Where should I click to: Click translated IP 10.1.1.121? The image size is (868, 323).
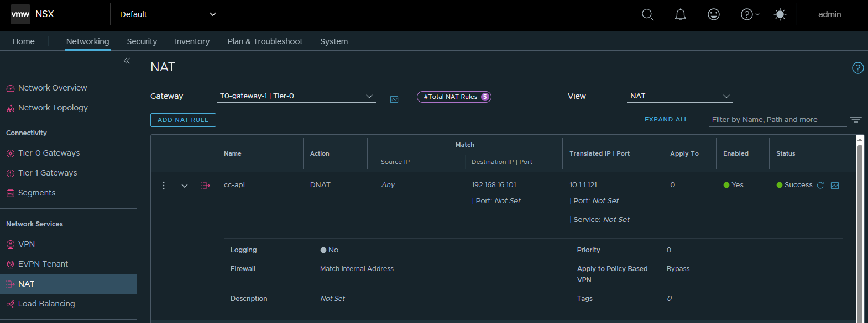(583, 185)
